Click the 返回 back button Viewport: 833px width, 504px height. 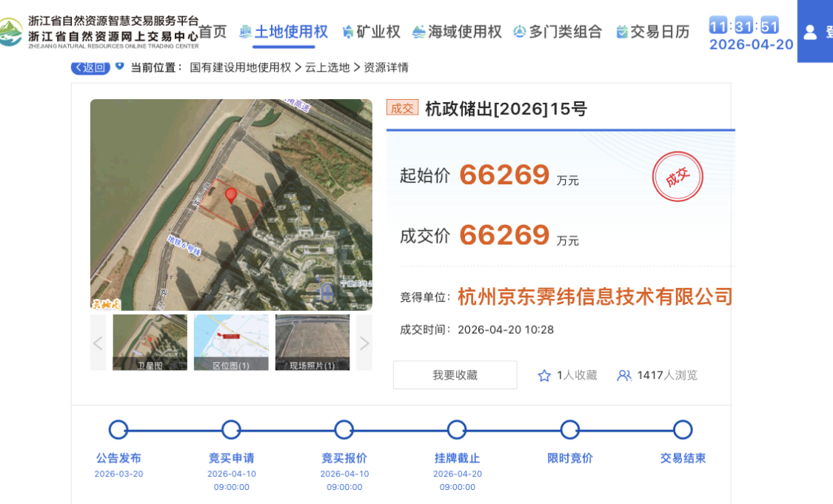[x=90, y=67]
